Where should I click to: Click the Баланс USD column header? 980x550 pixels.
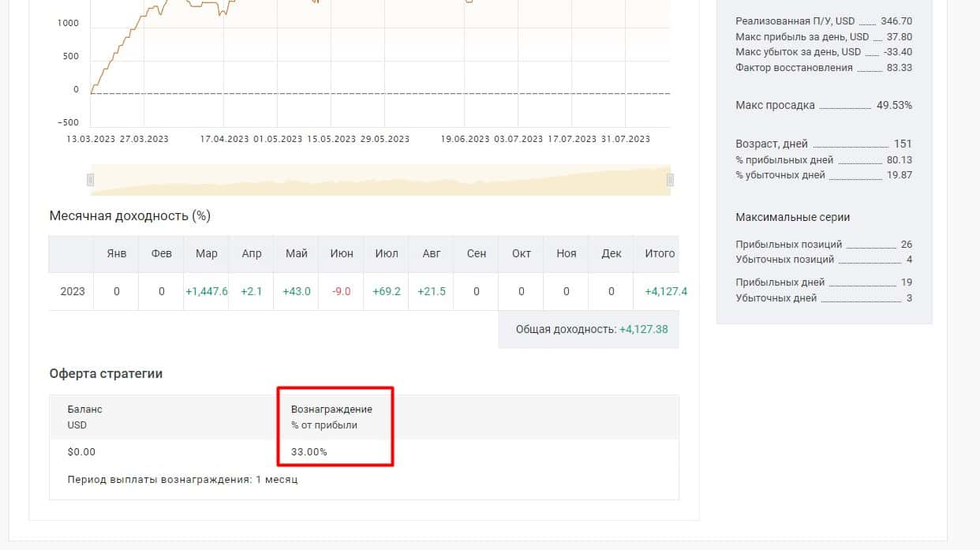[x=85, y=417]
